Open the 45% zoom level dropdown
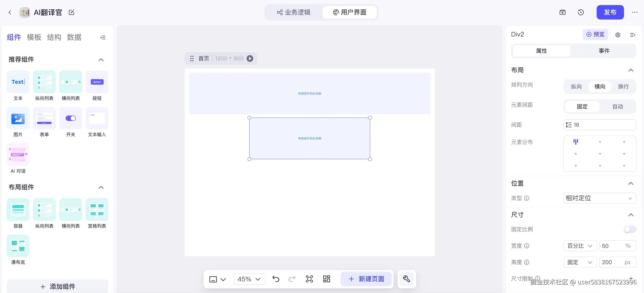Screen dimensions: 644x293 [249, 279]
